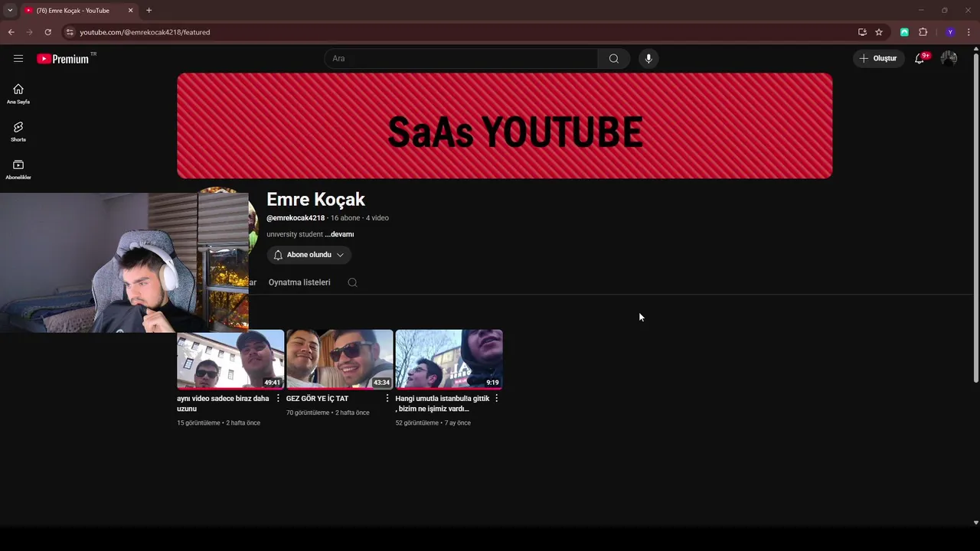Open account avatar menu

tap(949, 58)
